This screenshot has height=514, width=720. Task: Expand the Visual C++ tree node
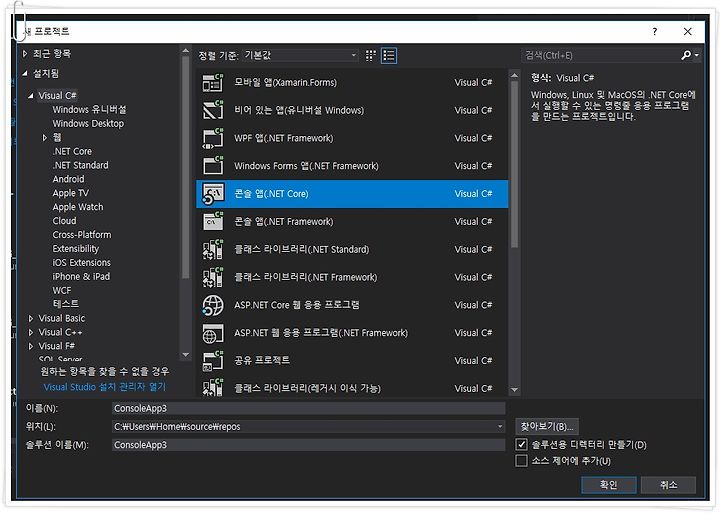click(31, 332)
